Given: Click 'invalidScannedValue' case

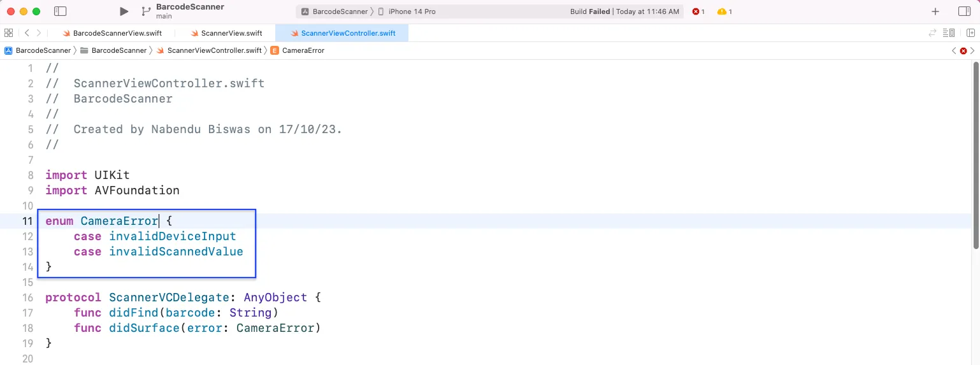Looking at the screenshot, I should (x=176, y=252).
